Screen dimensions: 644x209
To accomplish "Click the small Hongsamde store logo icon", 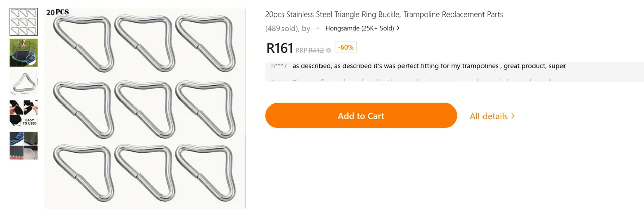I will [317, 28].
